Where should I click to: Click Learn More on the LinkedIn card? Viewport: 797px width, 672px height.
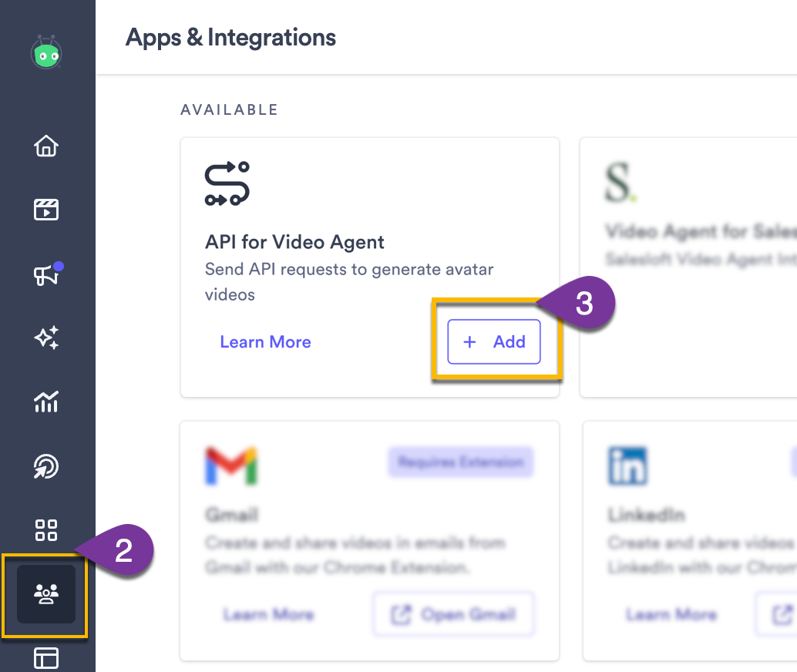click(672, 614)
